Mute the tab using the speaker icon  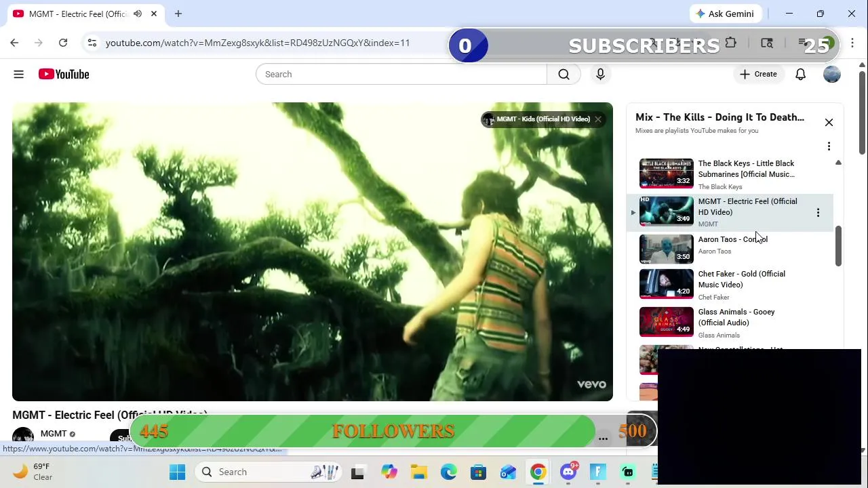[x=138, y=14]
